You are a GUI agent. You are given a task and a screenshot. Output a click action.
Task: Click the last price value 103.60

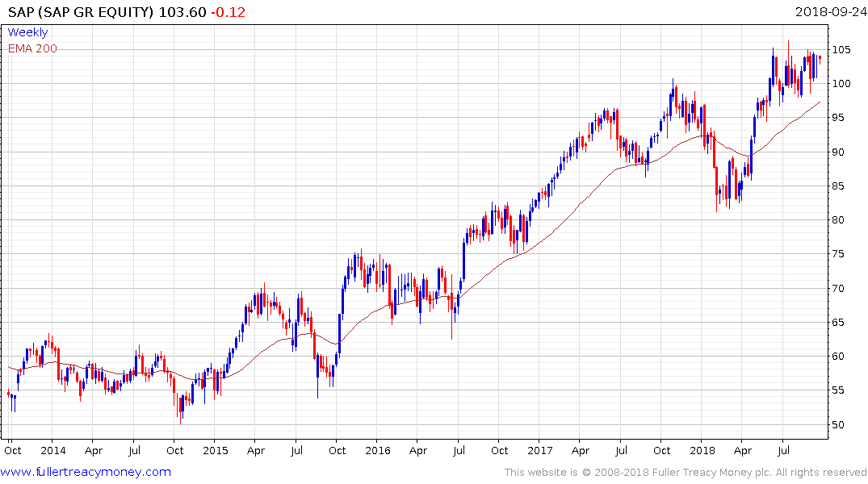(x=182, y=12)
